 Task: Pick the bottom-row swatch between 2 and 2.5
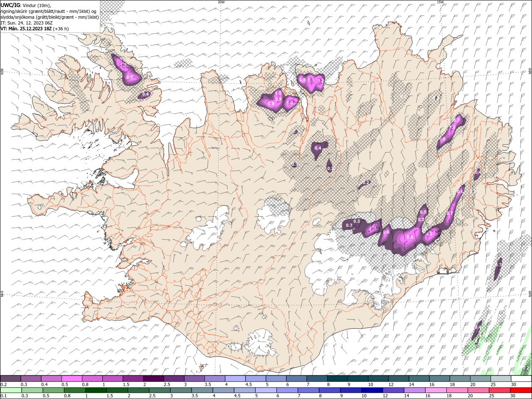138,390
